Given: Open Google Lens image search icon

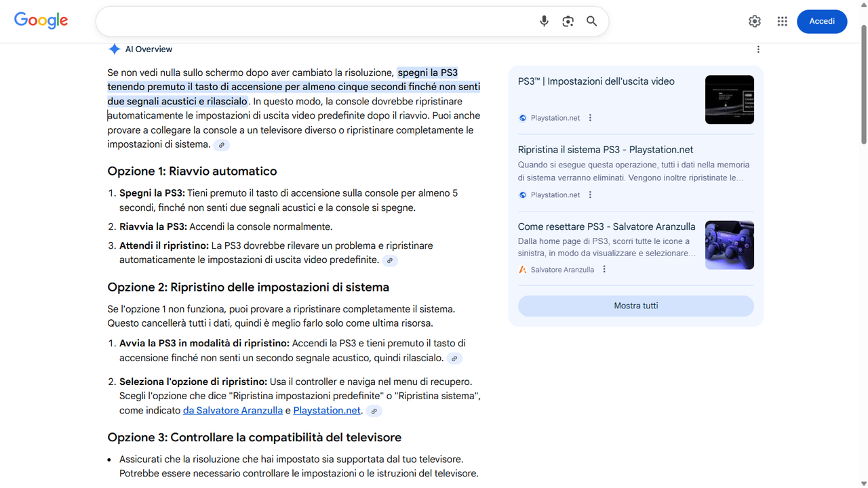Looking at the screenshot, I should (x=568, y=21).
